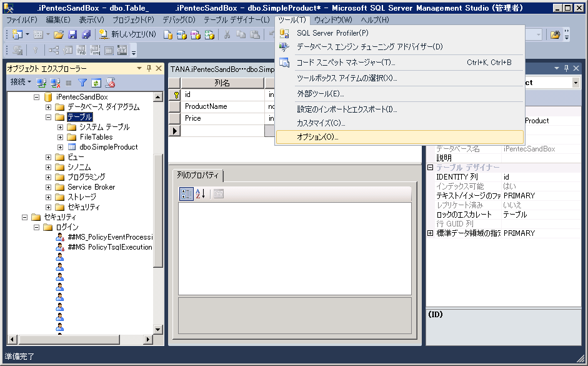Collapse the テーブル デザイナー properties section
This screenshot has height=366, width=588.
point(430,168)
